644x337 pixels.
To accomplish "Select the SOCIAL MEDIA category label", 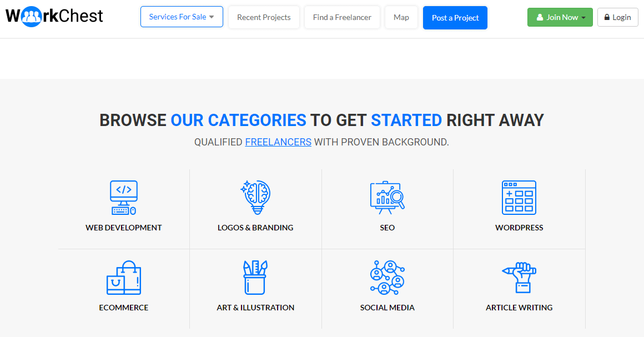I will tap(388, 308).
